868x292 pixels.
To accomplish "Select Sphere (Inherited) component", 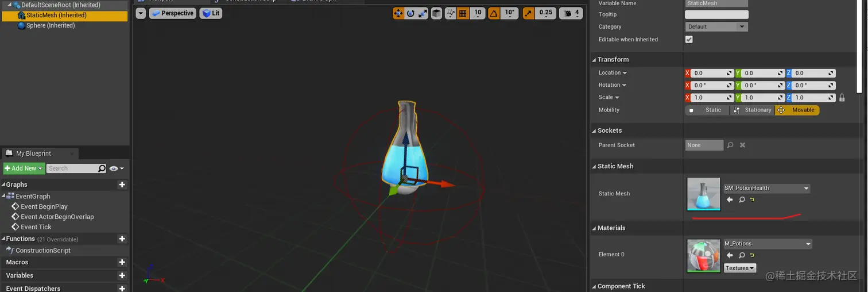I will (51, 26).
